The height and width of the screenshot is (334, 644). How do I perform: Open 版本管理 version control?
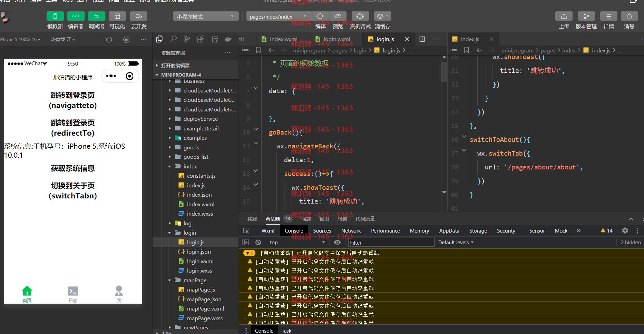point(586,16)
